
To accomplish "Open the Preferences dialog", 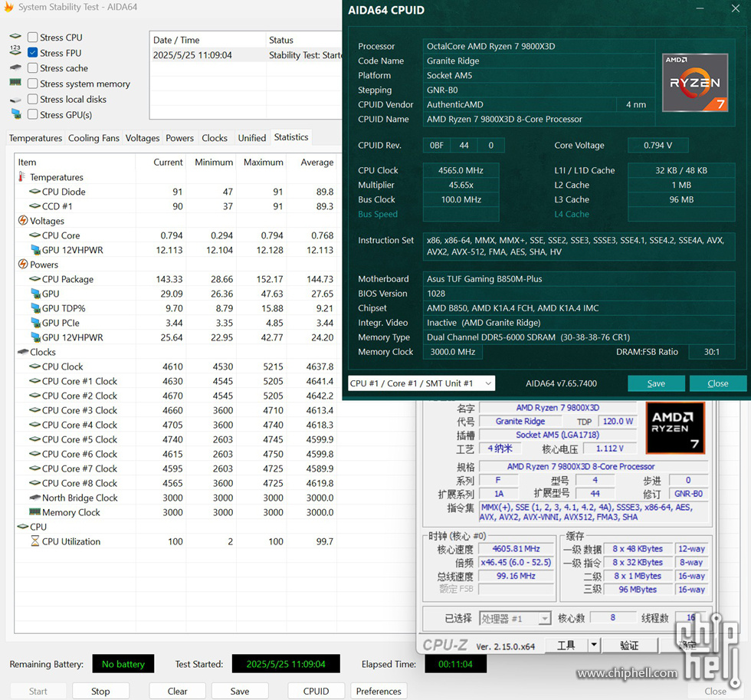I will click(x=379, y=691).
